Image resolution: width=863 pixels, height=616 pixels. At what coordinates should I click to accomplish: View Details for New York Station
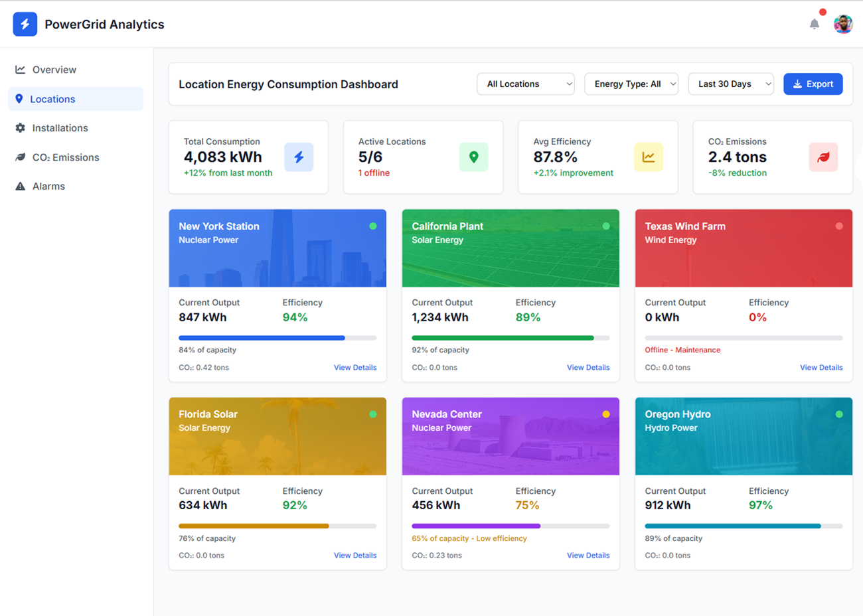pyautogui.click(x=354, y=367)
